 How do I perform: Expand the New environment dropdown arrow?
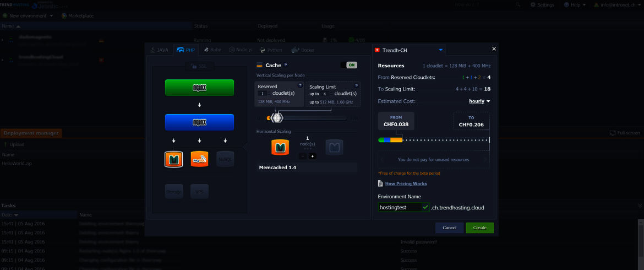click(x=51, y=15)
